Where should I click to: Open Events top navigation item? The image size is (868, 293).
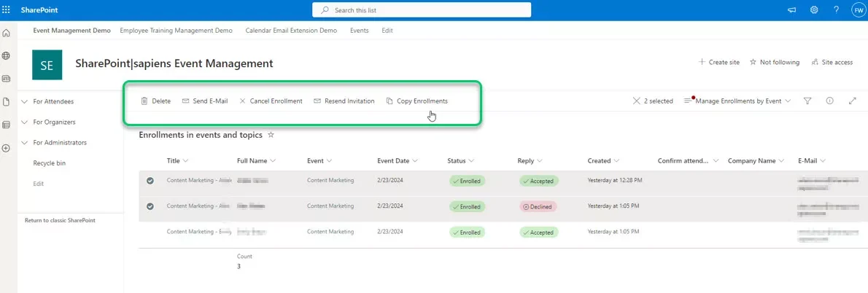(360, 31)
